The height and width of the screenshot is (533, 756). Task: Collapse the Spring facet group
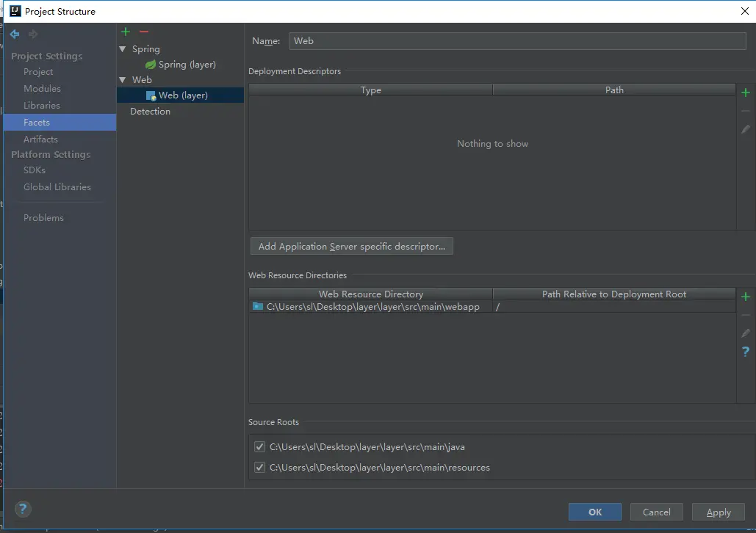(123, 49)
